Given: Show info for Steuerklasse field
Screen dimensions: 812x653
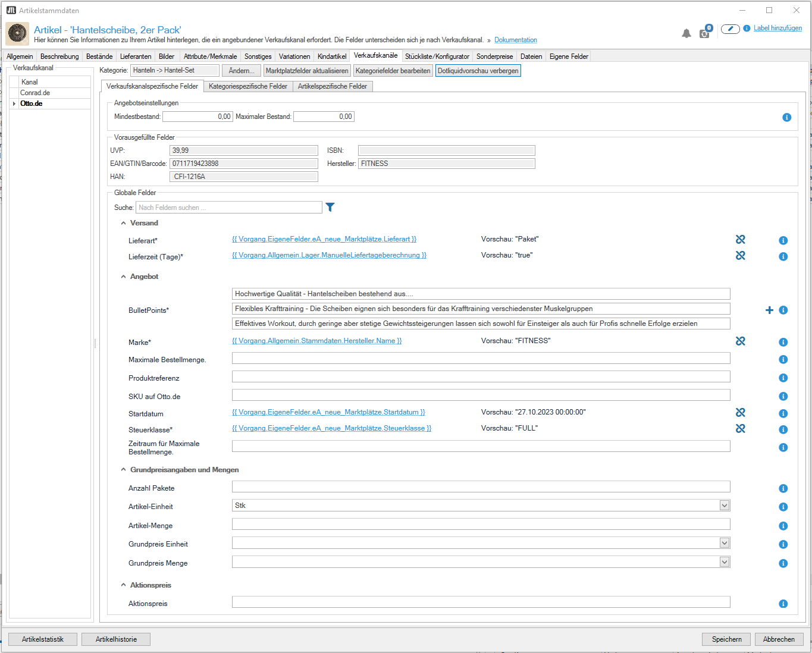Looking at the screenshot, I should pos(783,429).
